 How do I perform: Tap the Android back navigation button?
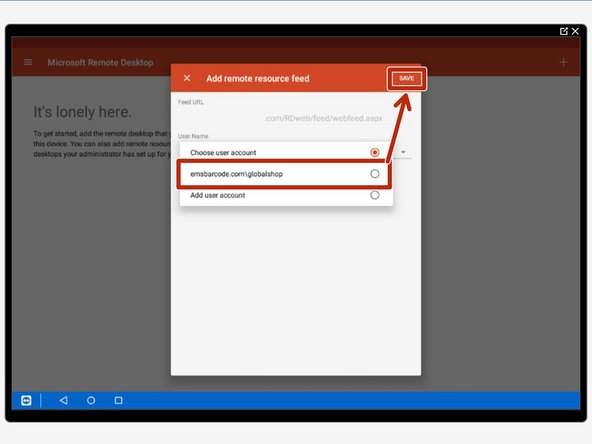coord(64,400)
